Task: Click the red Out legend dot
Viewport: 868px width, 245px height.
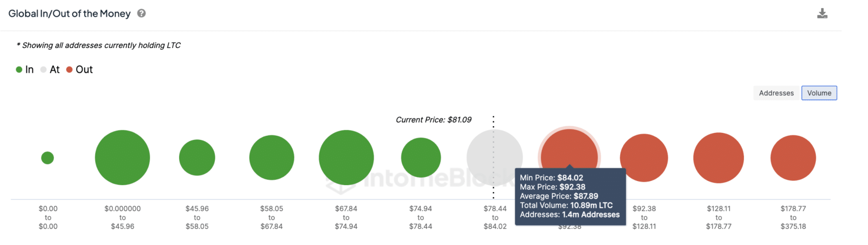Action: (x=69, y=69)
